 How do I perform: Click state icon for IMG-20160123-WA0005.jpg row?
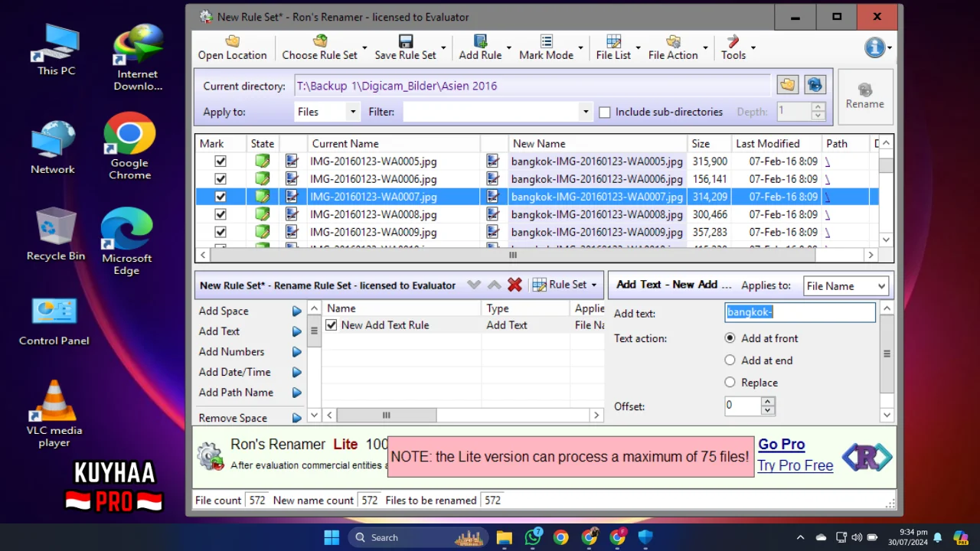coord(263,161)
